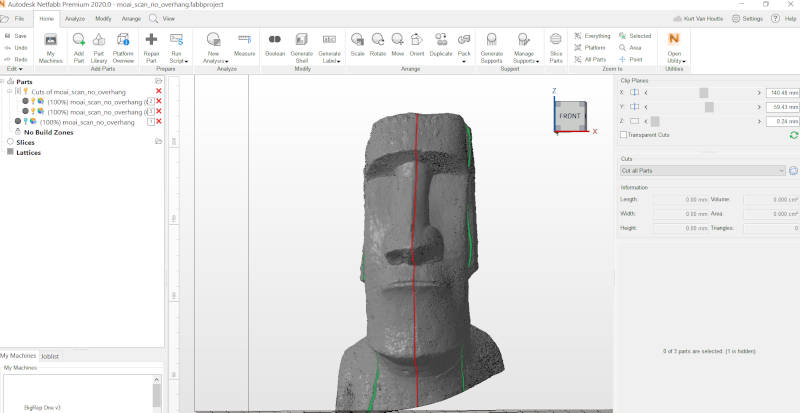The image size is (800, 413).
Task: Toggle the Y clip plane
Action: 634,107
